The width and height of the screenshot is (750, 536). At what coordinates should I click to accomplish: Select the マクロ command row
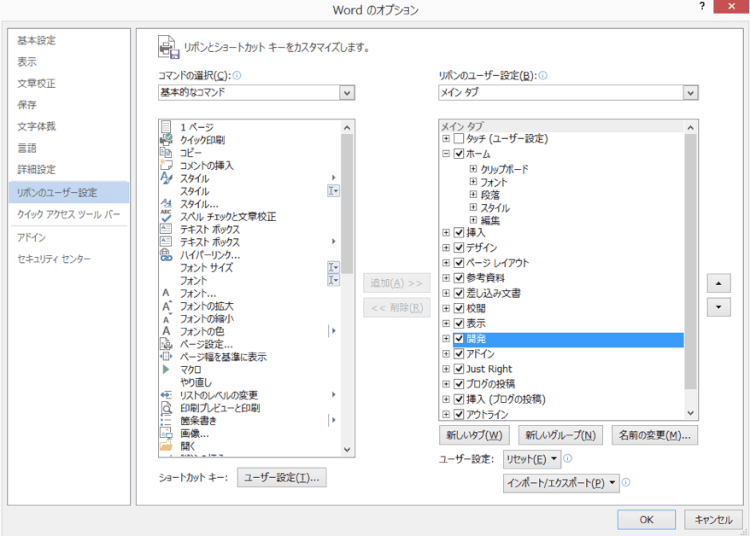pos(250,369)
